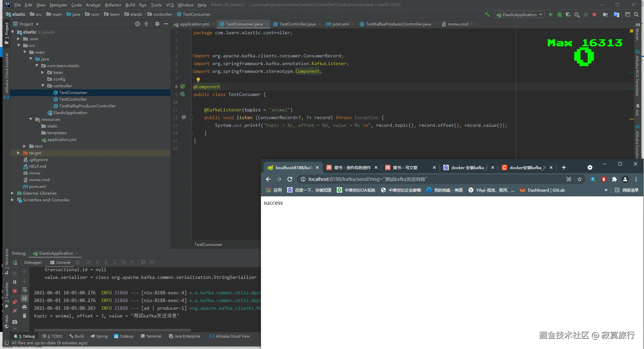This screenshot has width=644, height=349.
Task: Open the ElasticApplication run configuration dropdown
Action: (519, 14)
